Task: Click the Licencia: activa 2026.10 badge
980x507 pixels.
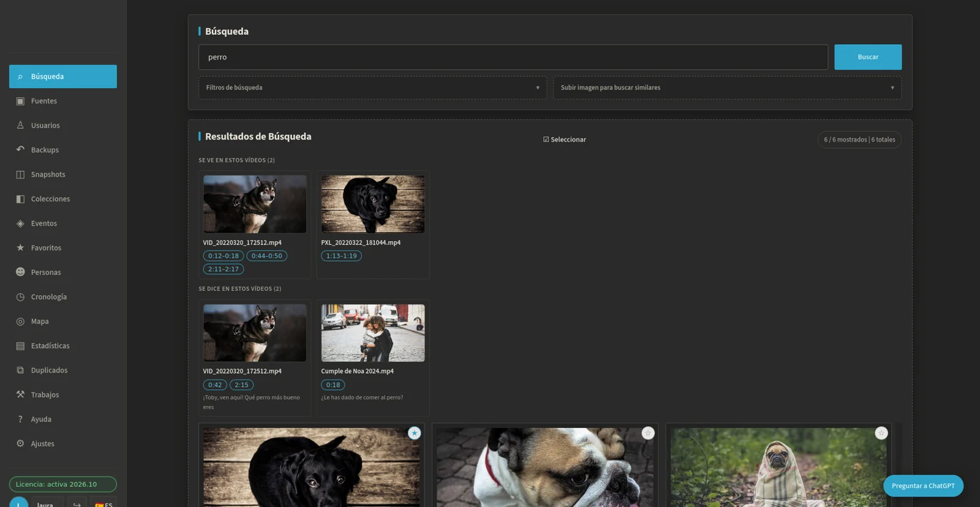Action: point(62,484)
